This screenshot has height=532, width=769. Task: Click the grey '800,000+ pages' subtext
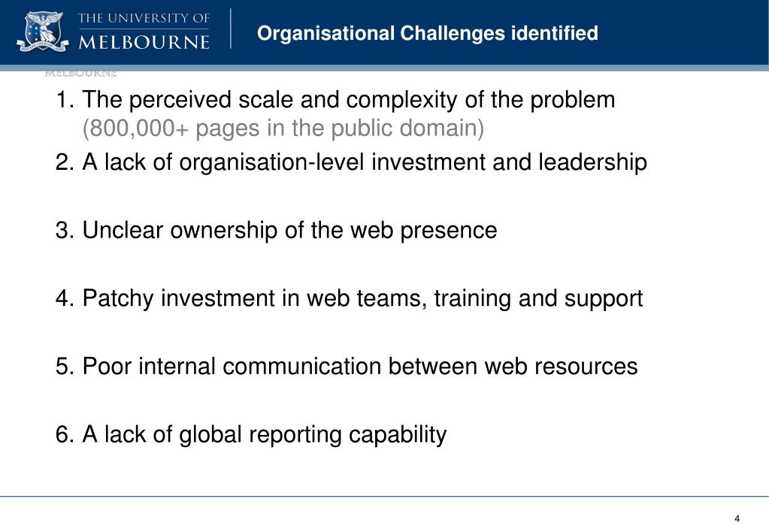(283, 128)
